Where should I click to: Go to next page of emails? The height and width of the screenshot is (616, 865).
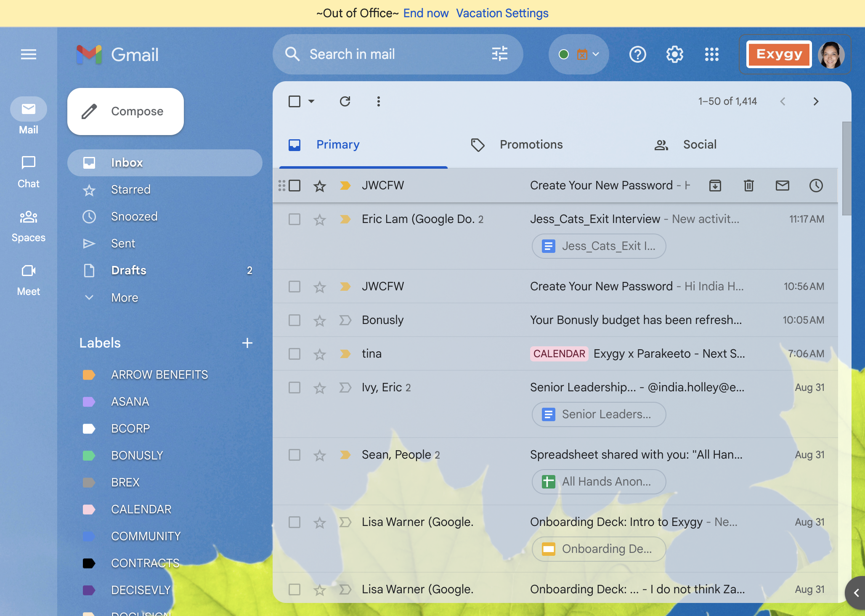point(816,101)
